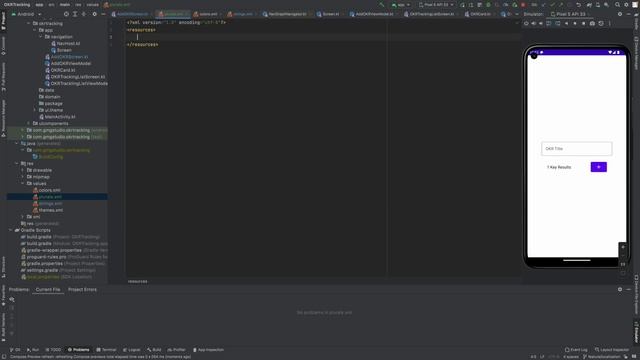Click the Select Opened File target icon

coord(66,14)
